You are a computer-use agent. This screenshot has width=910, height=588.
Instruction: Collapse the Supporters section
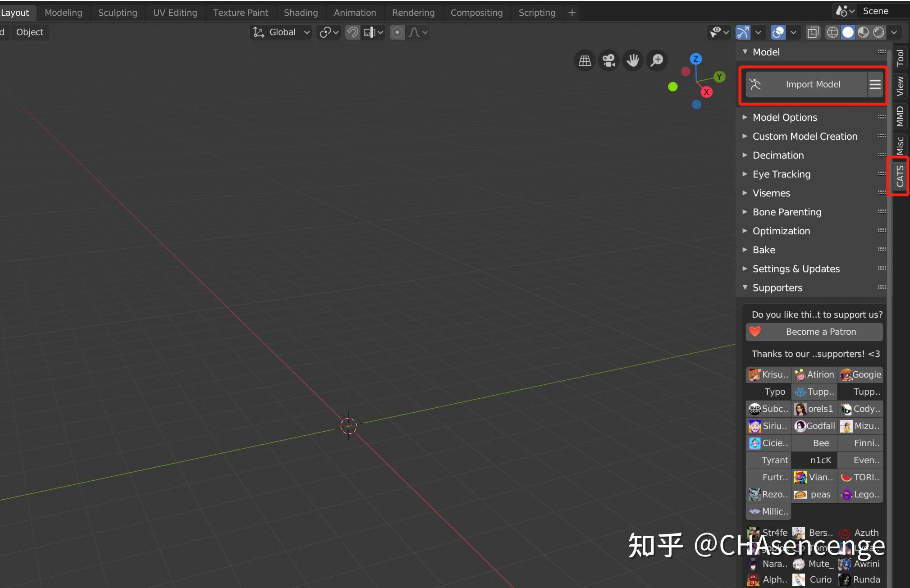[745, 287]
